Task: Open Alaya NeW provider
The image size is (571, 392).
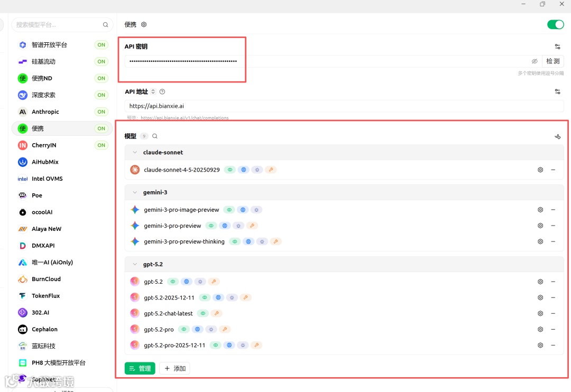Action: tap(62, 229)
